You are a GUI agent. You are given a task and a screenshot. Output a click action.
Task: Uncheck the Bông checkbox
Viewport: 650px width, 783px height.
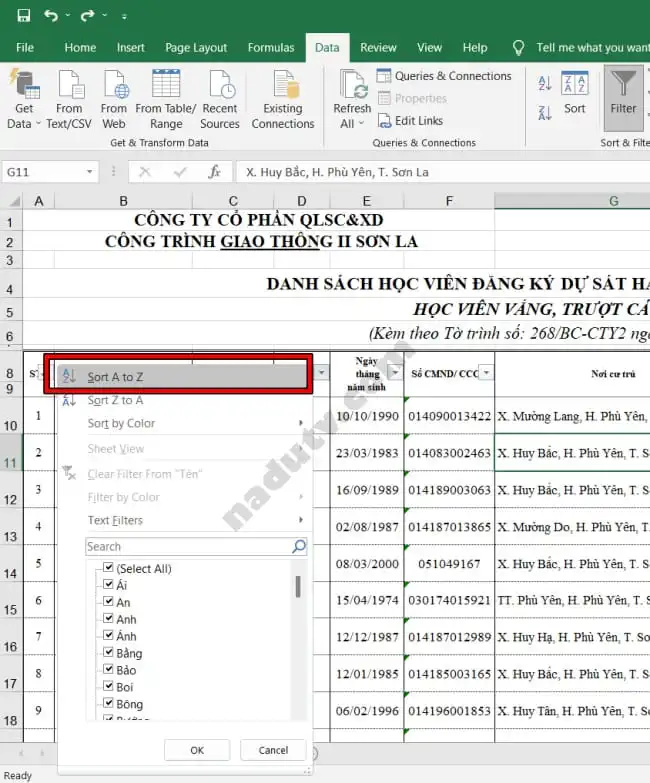(108, 703)
